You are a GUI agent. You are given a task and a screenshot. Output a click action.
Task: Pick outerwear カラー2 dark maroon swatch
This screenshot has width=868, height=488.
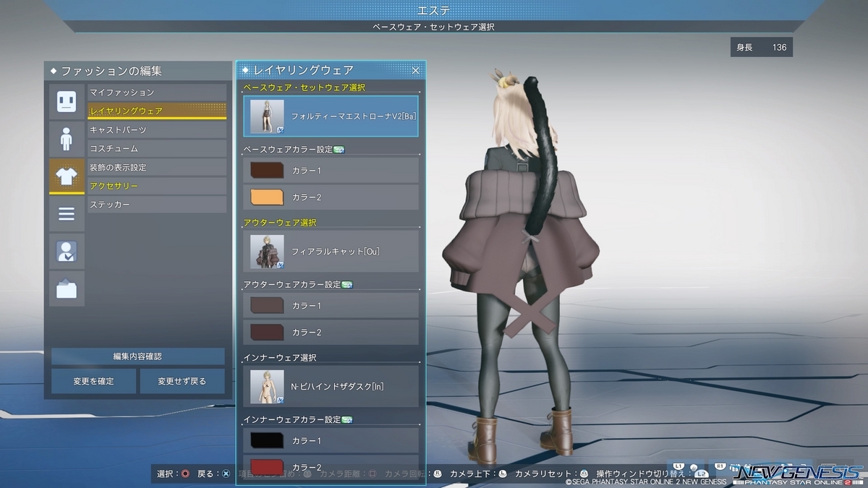[266, 333]
